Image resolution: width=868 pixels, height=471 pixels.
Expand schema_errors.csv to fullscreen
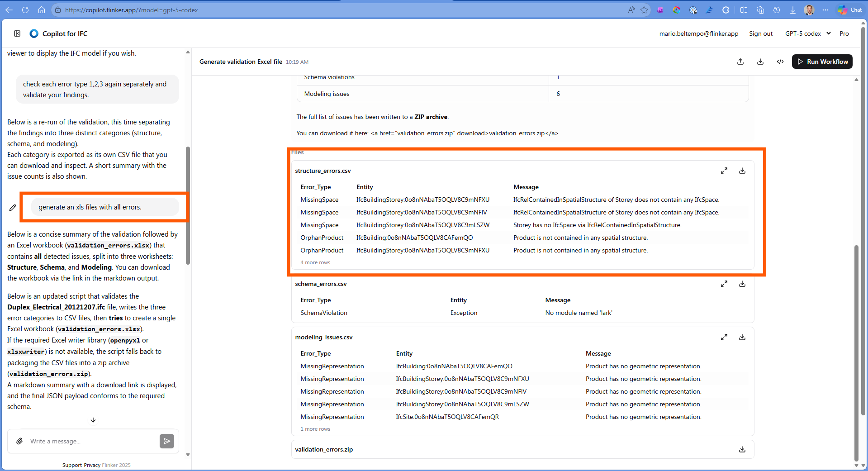pos(724,284)
